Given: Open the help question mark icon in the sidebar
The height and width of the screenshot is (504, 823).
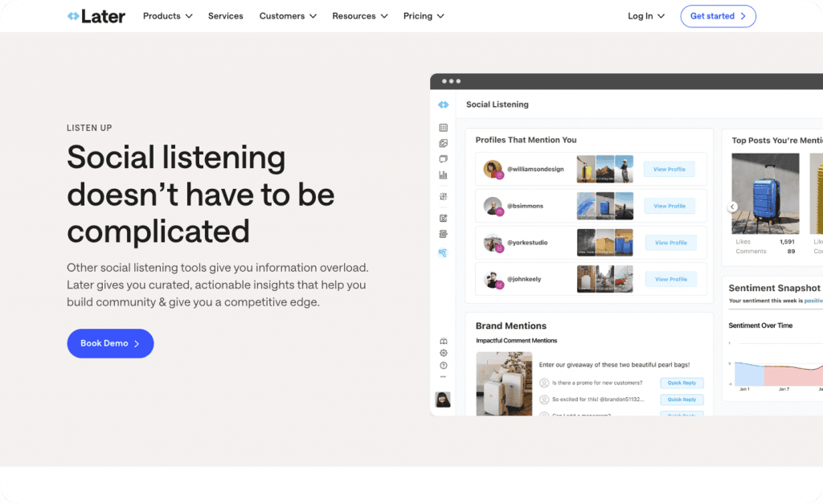Looking at the screenshot, I should (444, 366).
